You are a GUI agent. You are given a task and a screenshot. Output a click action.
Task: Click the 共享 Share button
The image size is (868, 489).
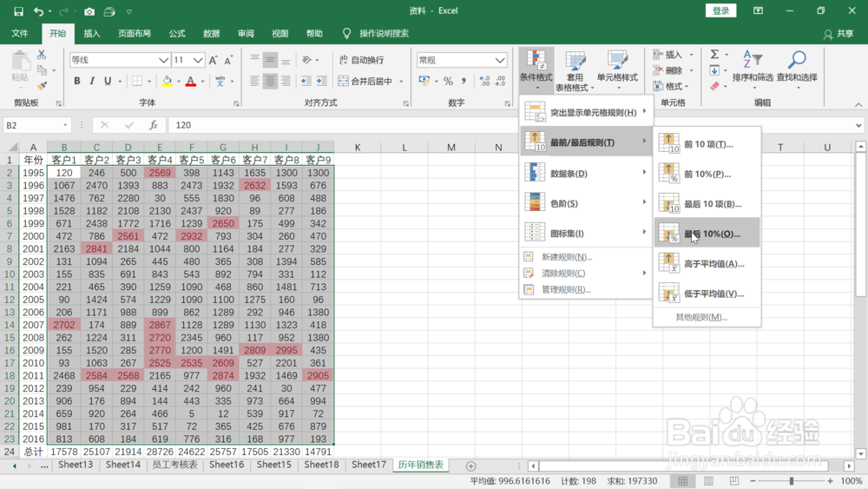coord(838,34)
